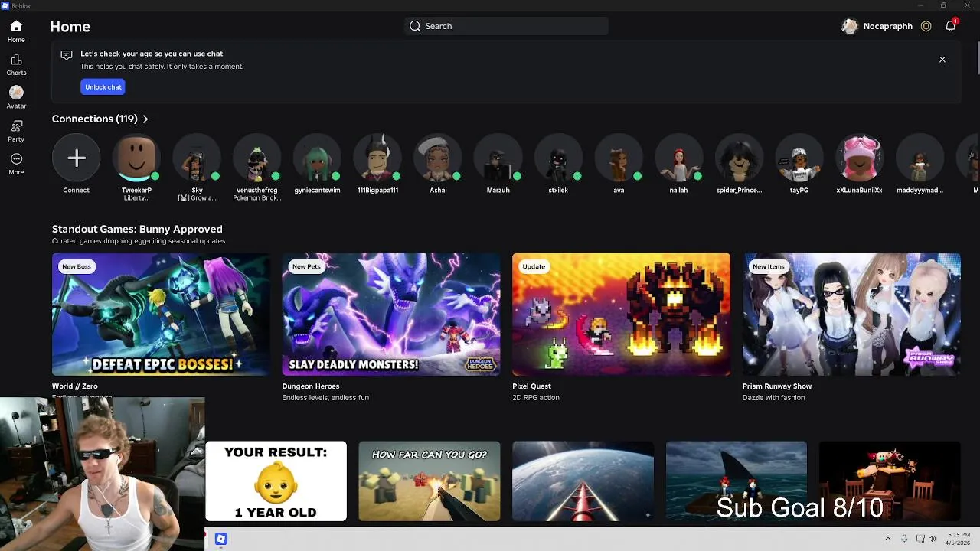980x551 pixels.
Task: Open the shark ocean game thumbnail
Action: (736, 481)
